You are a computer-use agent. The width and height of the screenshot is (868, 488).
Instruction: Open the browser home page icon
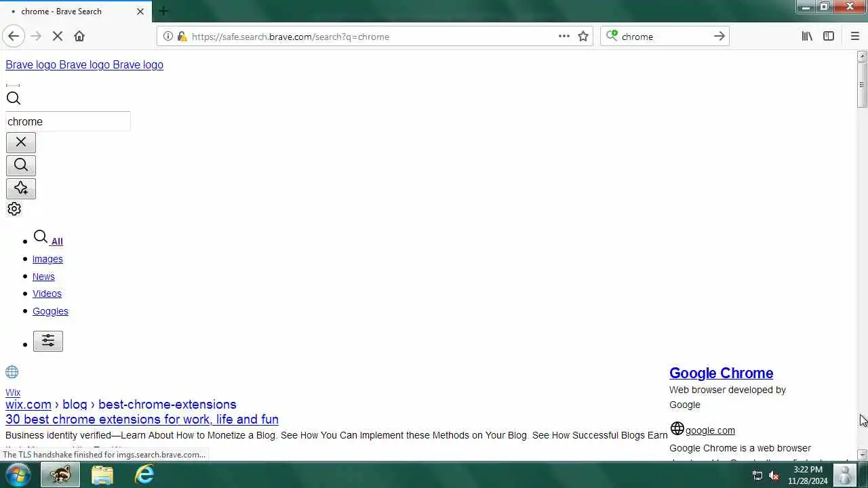click(79, 36)
